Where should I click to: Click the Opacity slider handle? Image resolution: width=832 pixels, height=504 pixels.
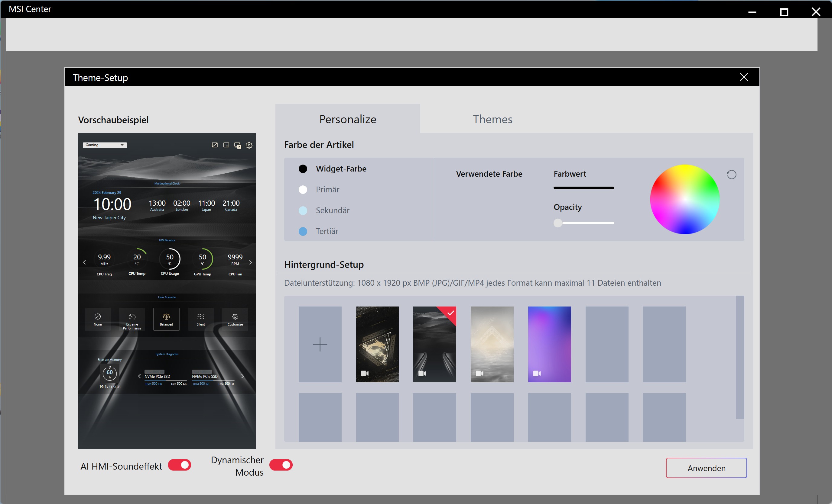click(558, 223)
